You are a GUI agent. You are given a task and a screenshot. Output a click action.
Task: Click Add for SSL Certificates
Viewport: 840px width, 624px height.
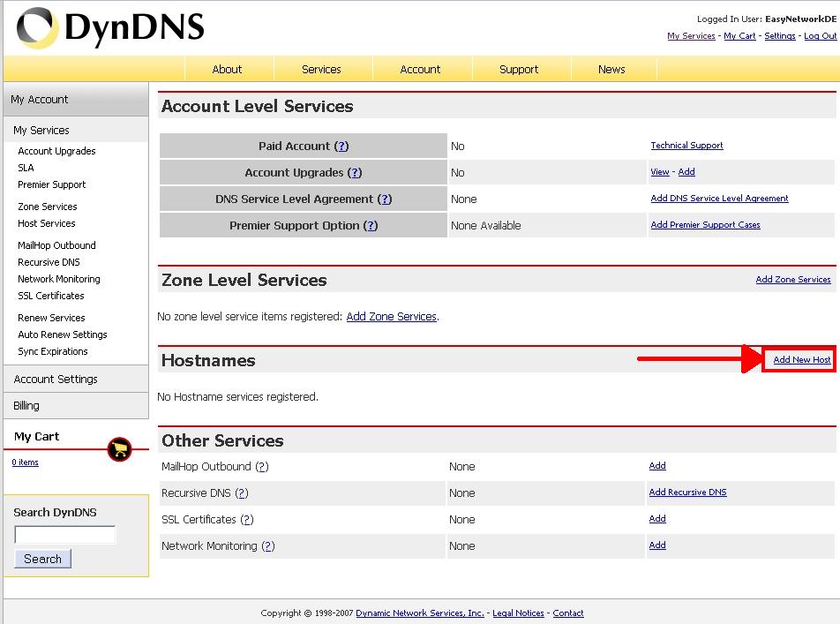point(657,518)
